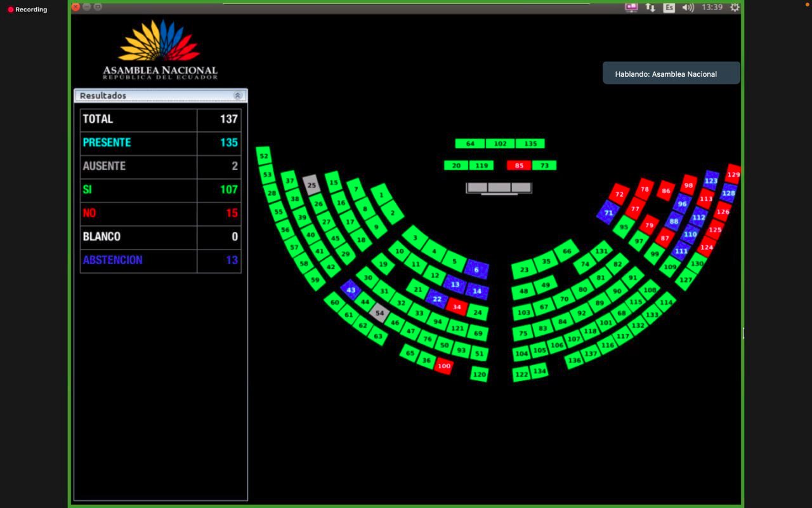This screenshot has width=812, height=508.
Task: Click the Asamblea Nacional logo
Action: point(160,50)
